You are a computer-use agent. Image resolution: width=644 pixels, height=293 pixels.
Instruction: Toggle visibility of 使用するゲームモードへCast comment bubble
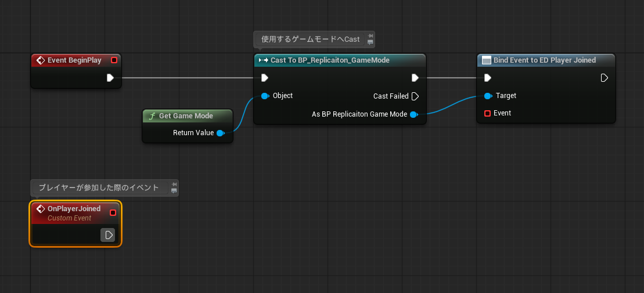(x=370, y=42)
